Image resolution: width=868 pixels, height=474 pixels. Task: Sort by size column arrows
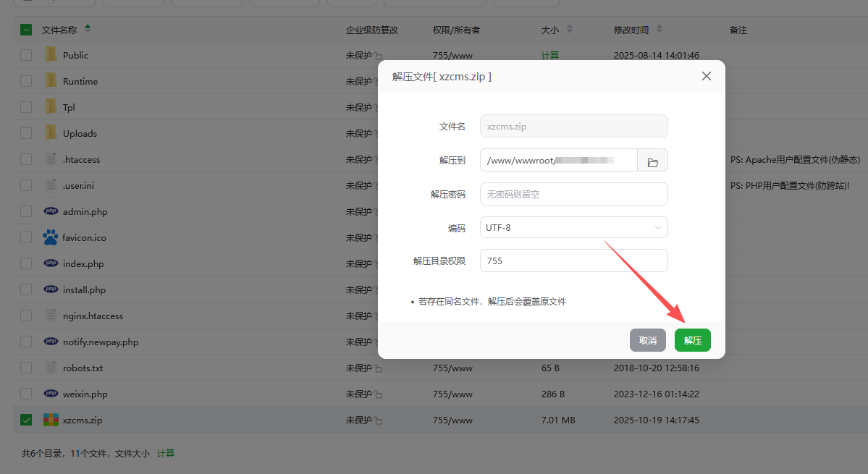point(569,30)
